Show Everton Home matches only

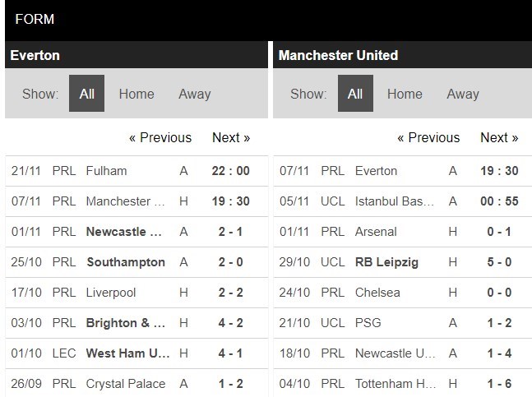pyautogui.click(x=136, y=94)
